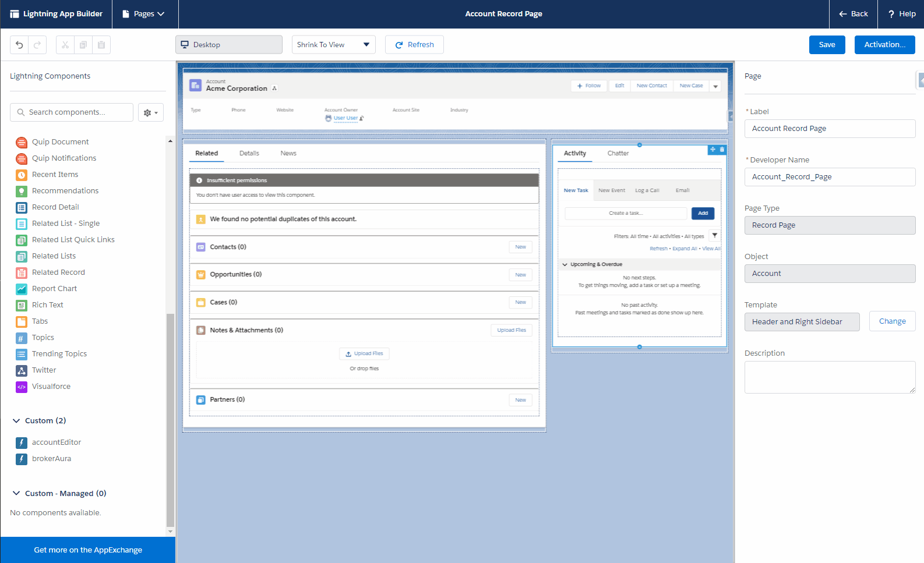Click the User User account owner link

(x=345, y=118)
